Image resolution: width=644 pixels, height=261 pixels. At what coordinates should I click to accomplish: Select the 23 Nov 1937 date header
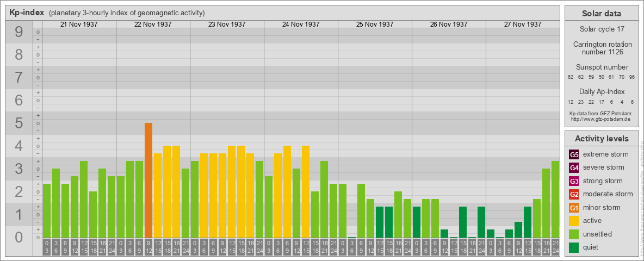227,24
